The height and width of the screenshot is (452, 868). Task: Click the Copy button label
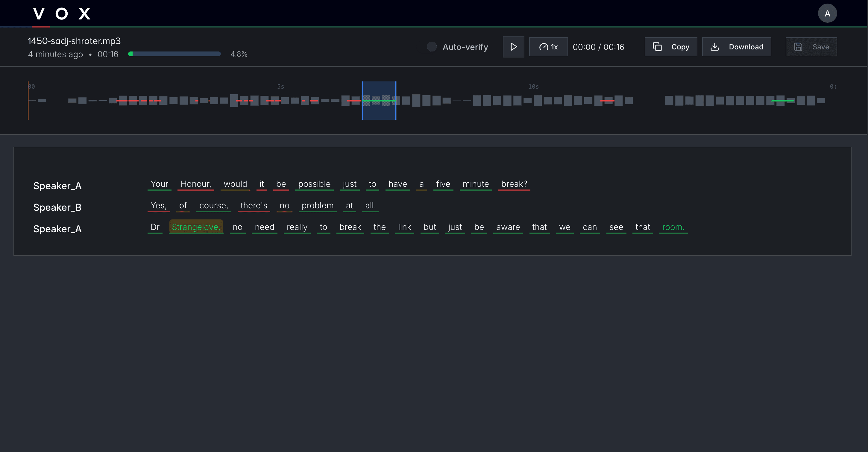680,47
